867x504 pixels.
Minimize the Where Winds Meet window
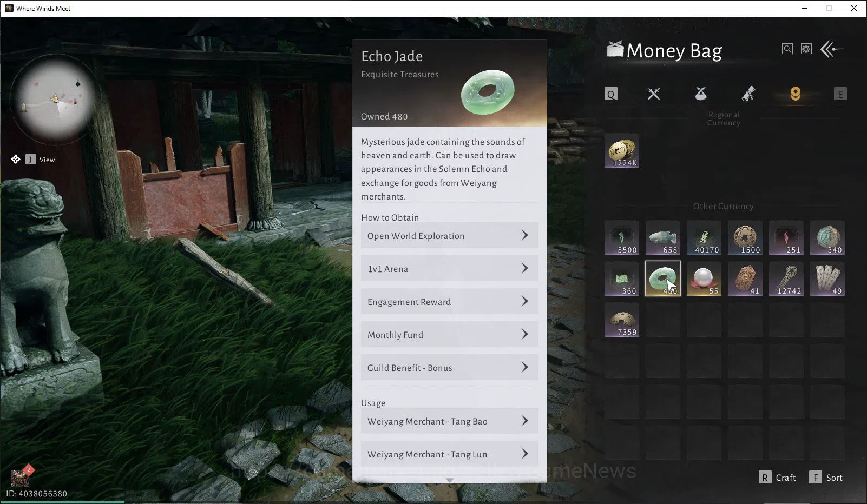[805, 8]
